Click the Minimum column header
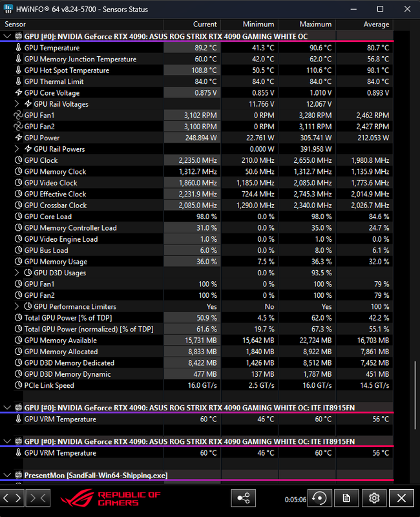Viewport: 420px width, 517px height. tap(249, 24)
